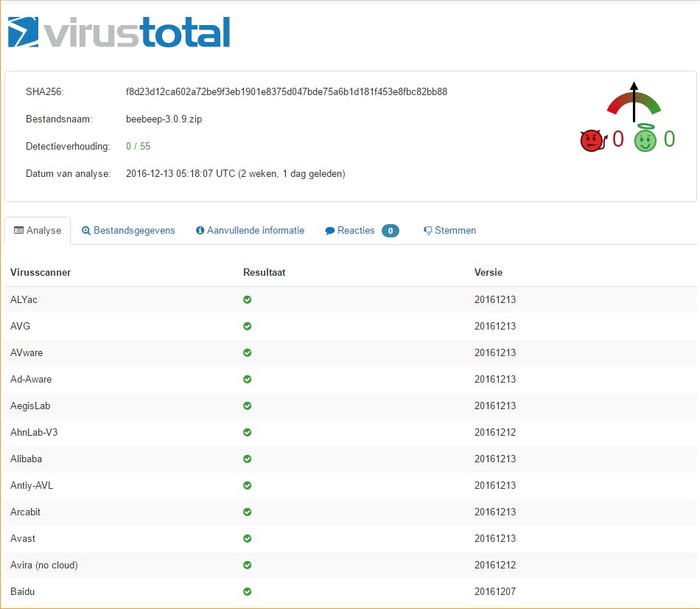
Task: Click the green harmless vote count 0
Action: pyautogui.click(x=669, y=139)
